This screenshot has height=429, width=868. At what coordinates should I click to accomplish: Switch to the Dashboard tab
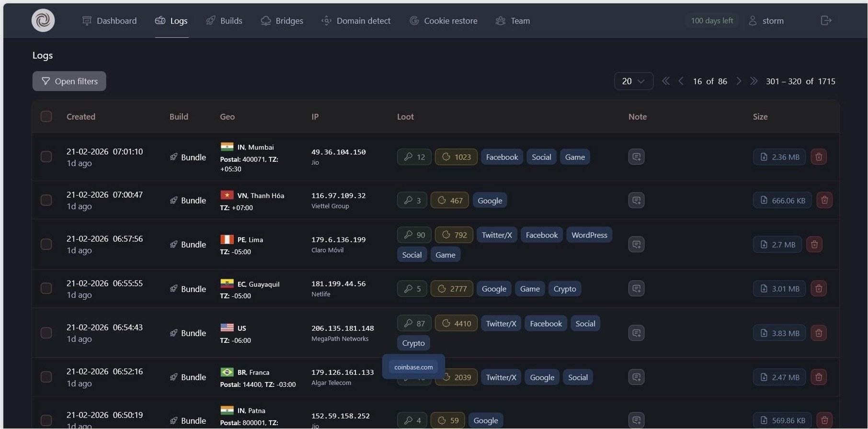tap(110, 21)
